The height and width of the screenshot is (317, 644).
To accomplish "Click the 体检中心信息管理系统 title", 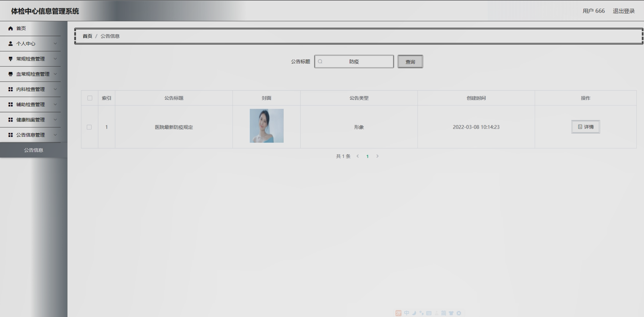I will click(45, 11).
